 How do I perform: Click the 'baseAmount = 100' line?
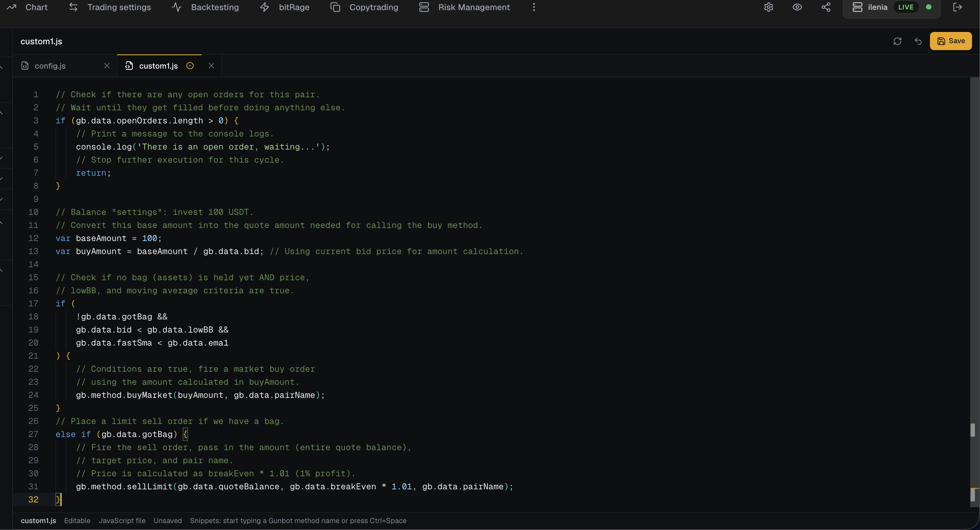(109, 238)
